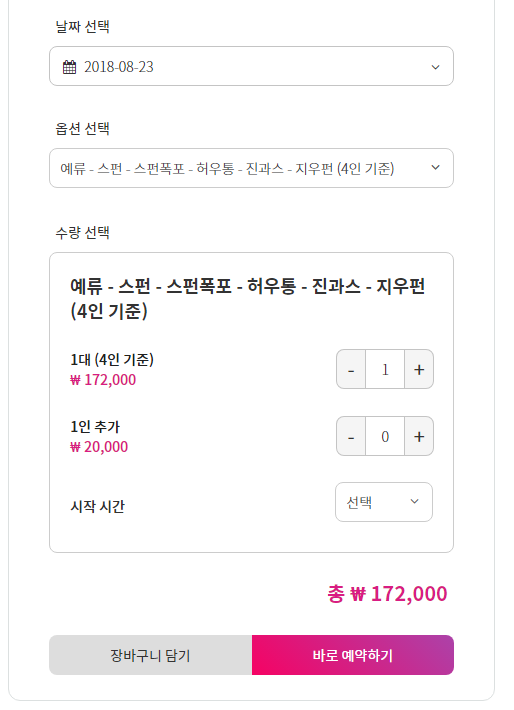This screenshot has width=514, height=710.
Task: Click the total price 총 ₩ 172,000
Action: [x=387, y=594]
